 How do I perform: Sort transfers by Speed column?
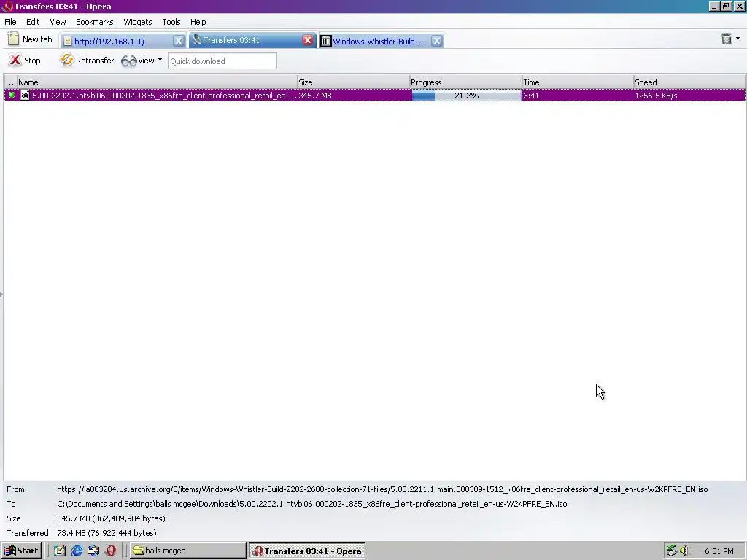click(x=689, y=82)
